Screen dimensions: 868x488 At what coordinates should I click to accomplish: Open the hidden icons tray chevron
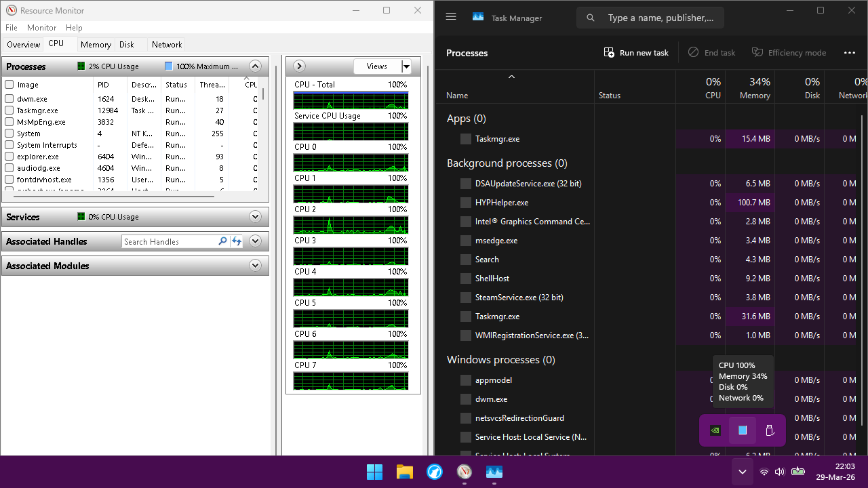point(742,472)
